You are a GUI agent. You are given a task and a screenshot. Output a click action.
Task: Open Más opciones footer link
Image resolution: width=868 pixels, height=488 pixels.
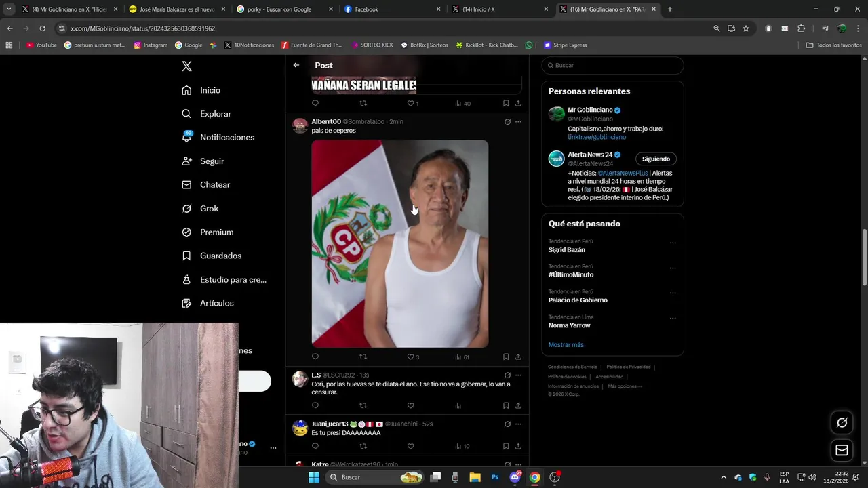coord(625,386)
